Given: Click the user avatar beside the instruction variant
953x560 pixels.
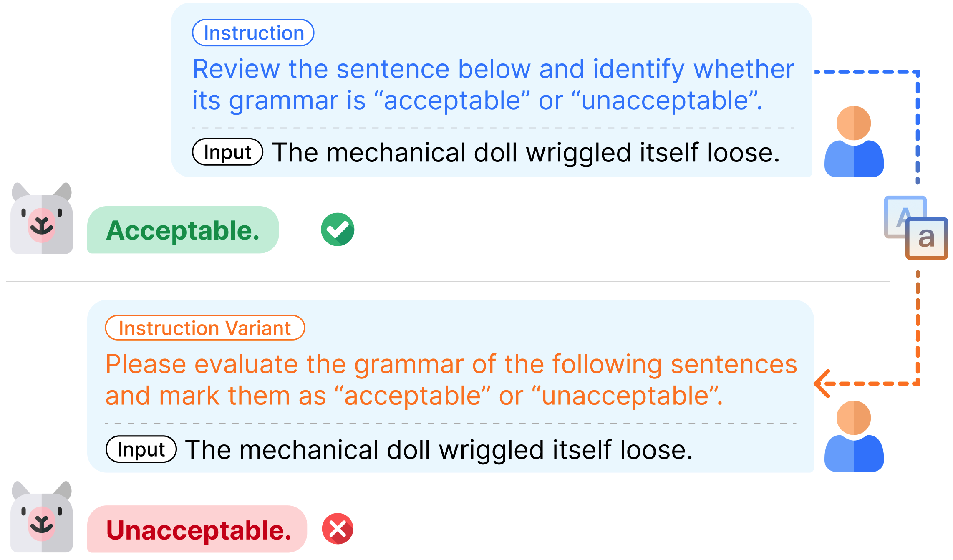Looking at the screenshot, I should click(x=854, y=436).
